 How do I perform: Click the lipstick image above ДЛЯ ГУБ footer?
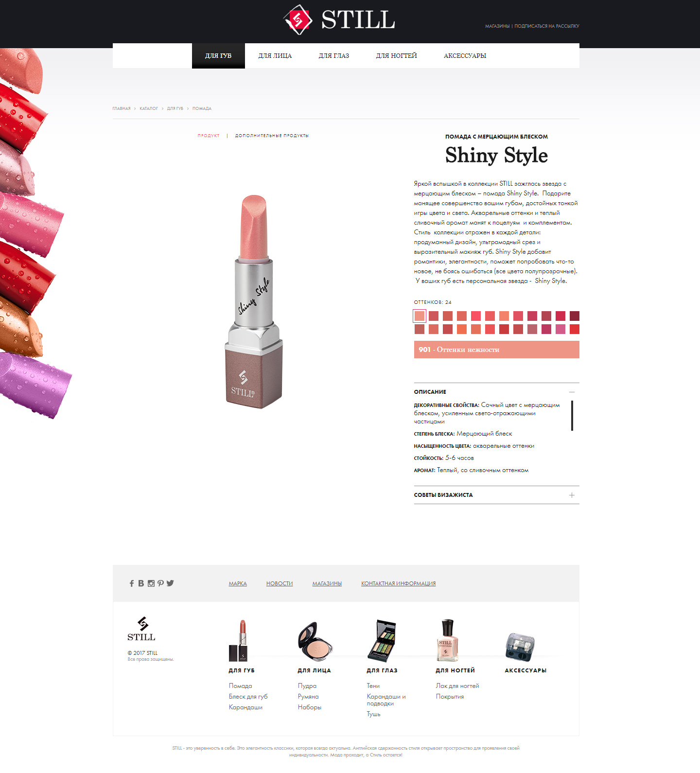239,640
